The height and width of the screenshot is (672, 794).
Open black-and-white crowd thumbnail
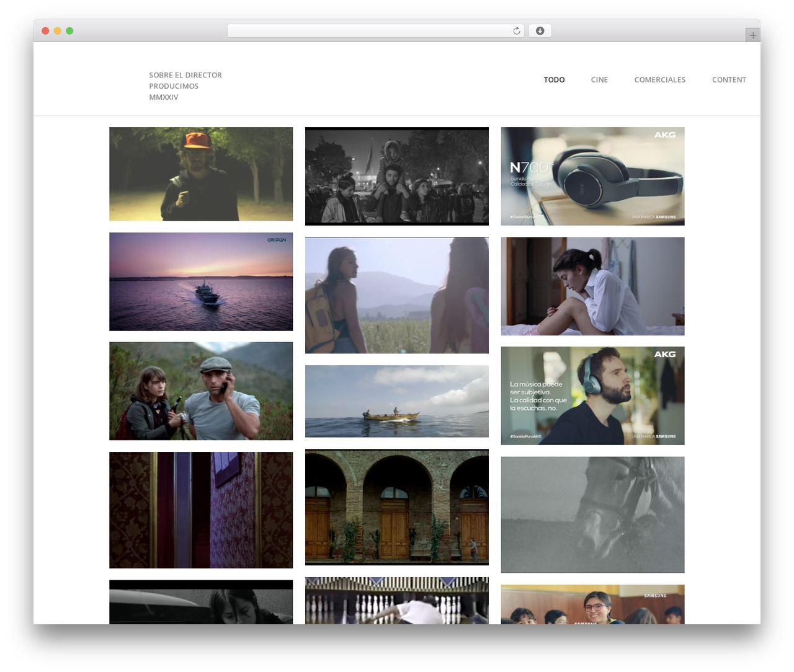(x=397, y=176)
